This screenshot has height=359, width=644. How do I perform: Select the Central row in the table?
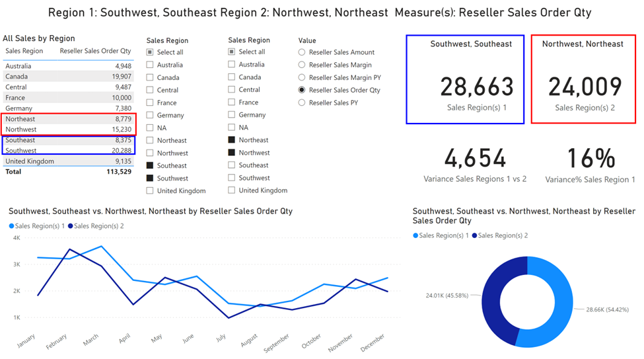point(68,87)
